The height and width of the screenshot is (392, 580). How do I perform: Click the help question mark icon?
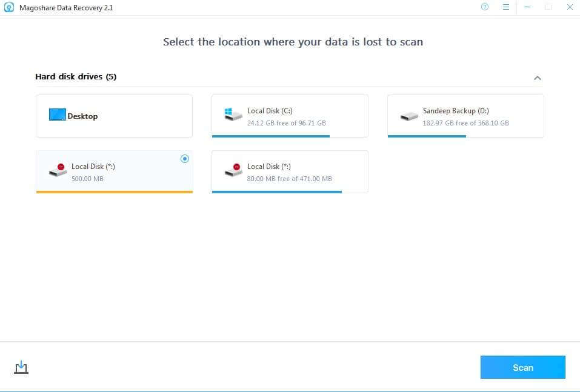(x=484, y=7)
